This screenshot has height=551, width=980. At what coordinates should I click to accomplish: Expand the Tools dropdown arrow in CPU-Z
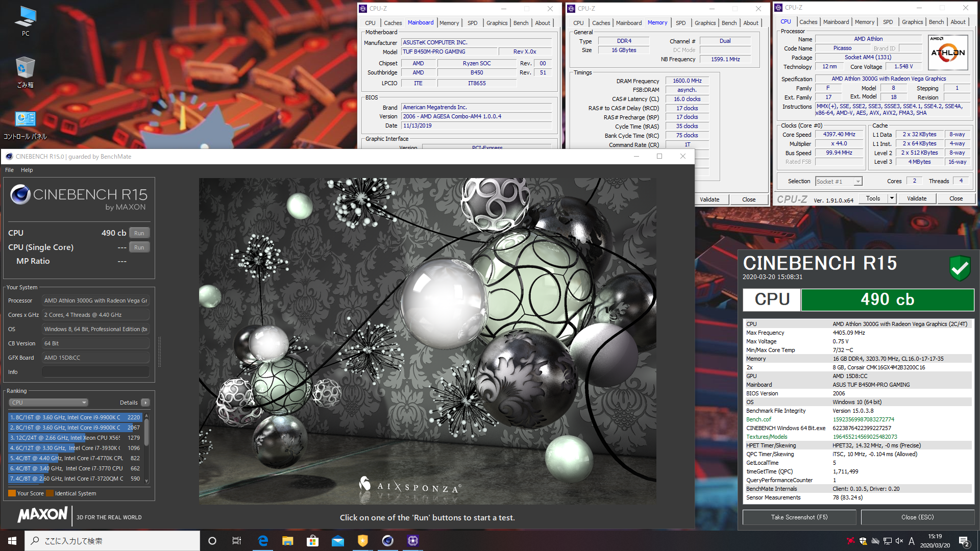(892, 198)
